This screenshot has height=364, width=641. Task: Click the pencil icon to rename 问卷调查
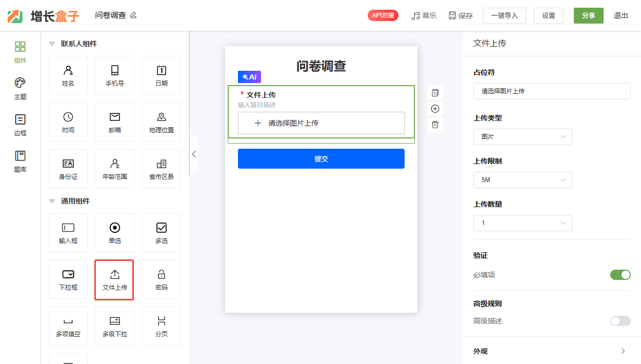[x=133, y=15]
